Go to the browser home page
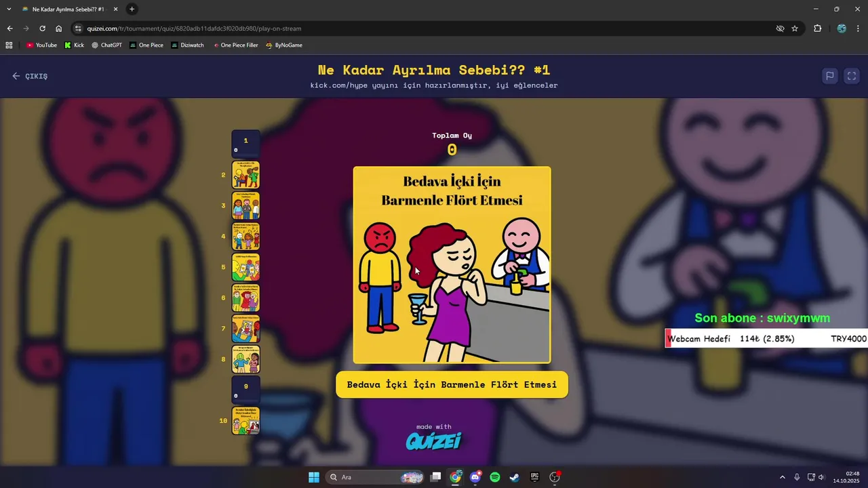Screen dimensions: 868x488 coord(58,28)
